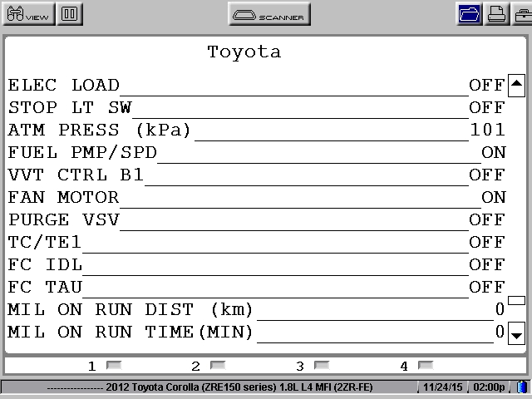Open the Scanner menu button
532x399 pixels.
(x=269, y=14)
